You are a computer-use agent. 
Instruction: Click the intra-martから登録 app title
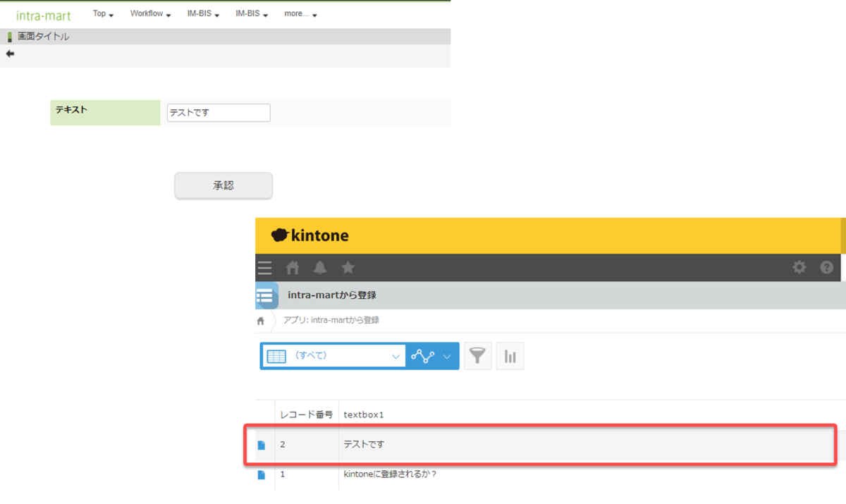(x=331, y=295)
